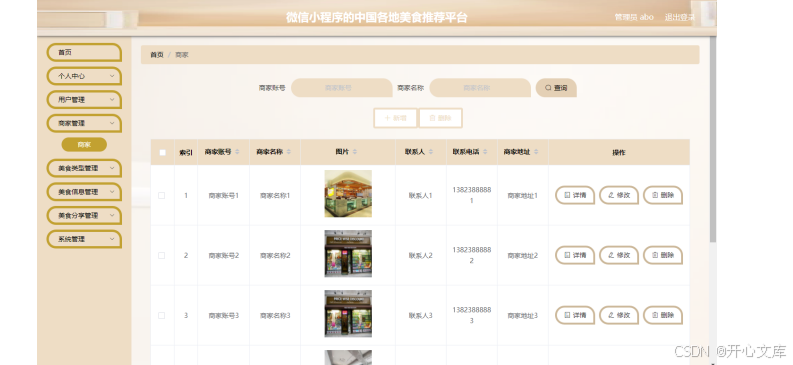Sort by 商家名称 column sort icon
The width and height of the screenshot is (793, 365).
pos(289,152)
